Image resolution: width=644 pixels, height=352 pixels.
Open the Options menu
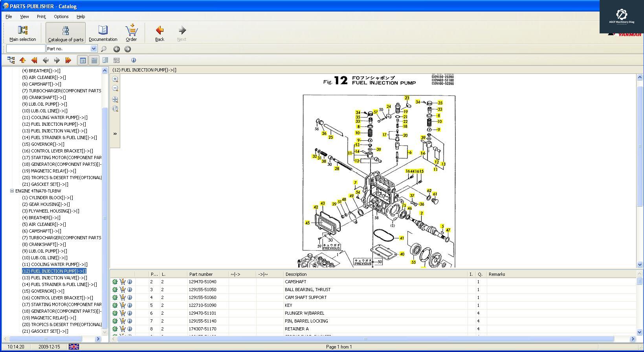(61, 16)
